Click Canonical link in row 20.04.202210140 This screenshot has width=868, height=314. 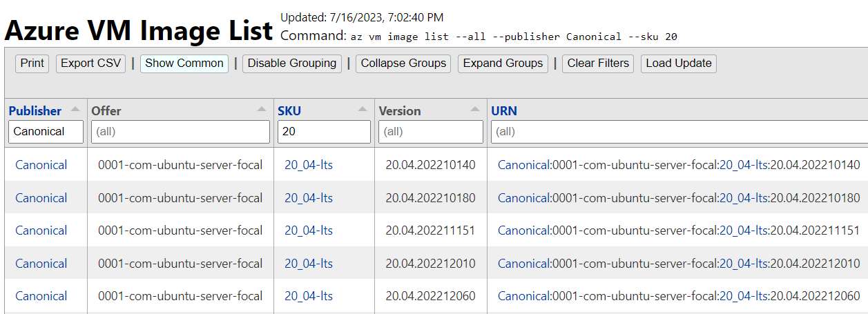tap(41, 165)
